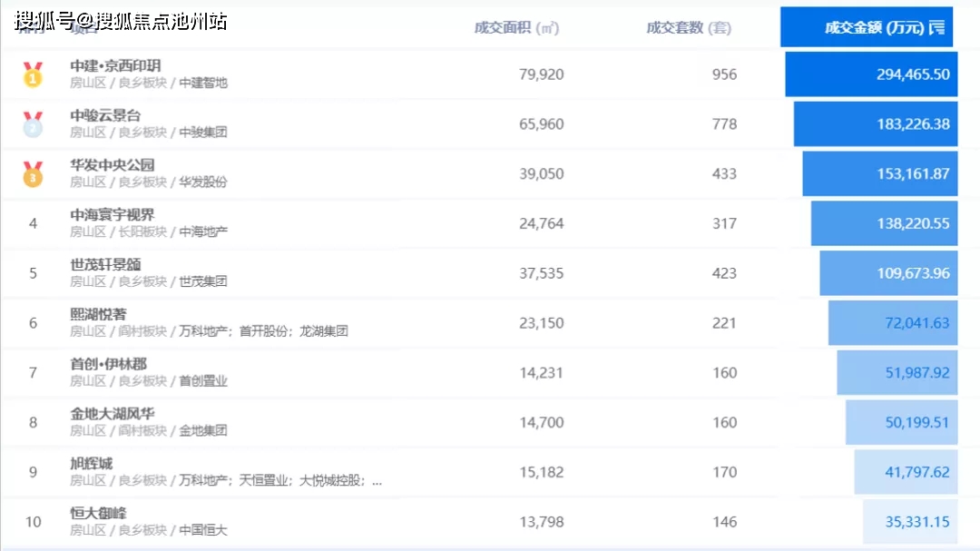Click rank number 7
980x551 pixels.
coord(34,373)
